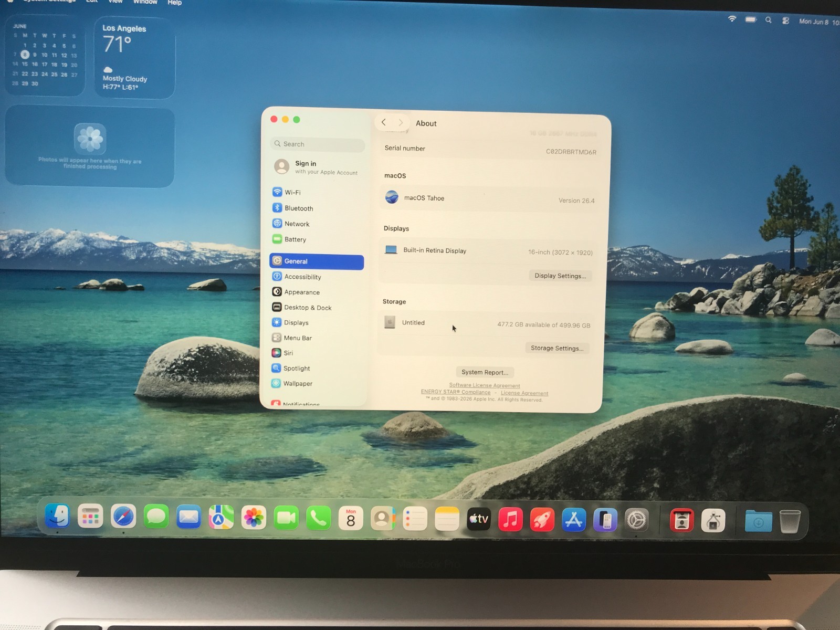840x630 pixels.
Task: Launch Notes from the Dock
Action: coord(447,519)
